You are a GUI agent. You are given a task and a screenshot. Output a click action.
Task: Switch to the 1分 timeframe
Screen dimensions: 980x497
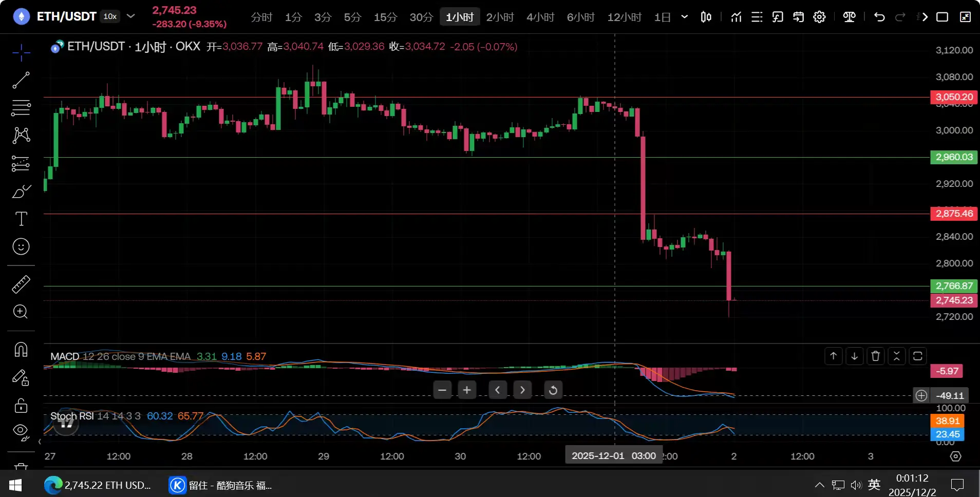click(x=293, y=17)
